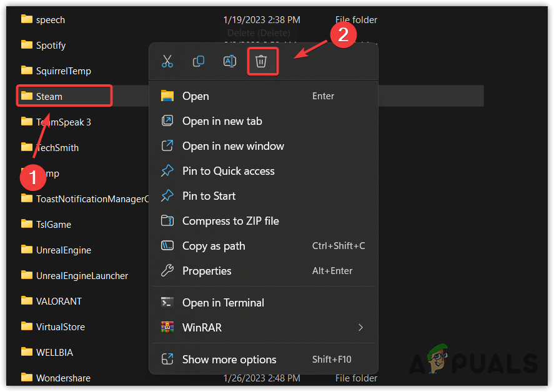Click the pin icon for Pin to Start
This screenshot has width=554, height=392.
coord(167,195)
